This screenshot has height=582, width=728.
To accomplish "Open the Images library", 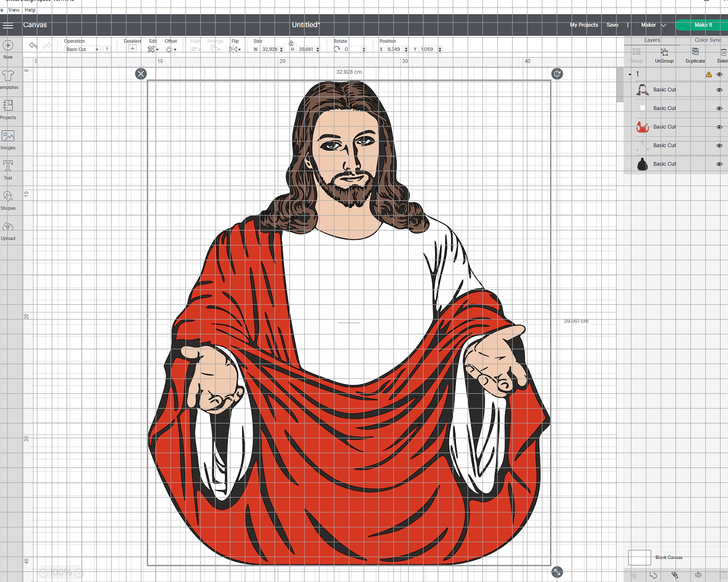I will point(8,140).
